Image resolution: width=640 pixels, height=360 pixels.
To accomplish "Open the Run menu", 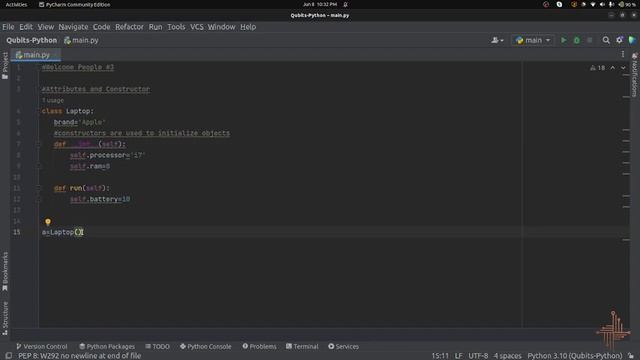I will click(155, 27).
